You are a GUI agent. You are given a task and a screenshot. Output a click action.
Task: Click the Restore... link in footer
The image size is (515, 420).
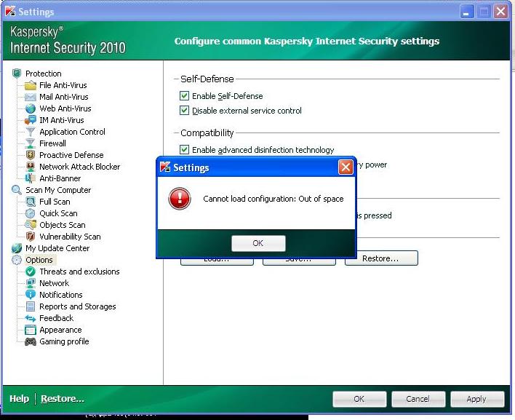tap(63, 399)
